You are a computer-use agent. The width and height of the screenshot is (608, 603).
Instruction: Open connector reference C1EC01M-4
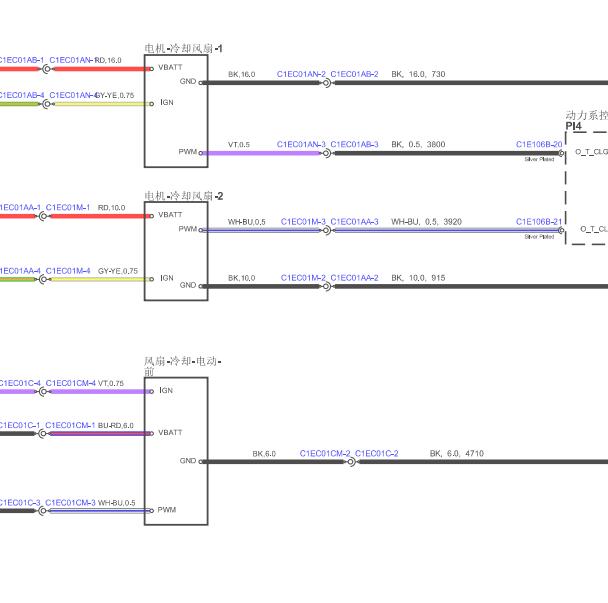(x=68, y=271)
